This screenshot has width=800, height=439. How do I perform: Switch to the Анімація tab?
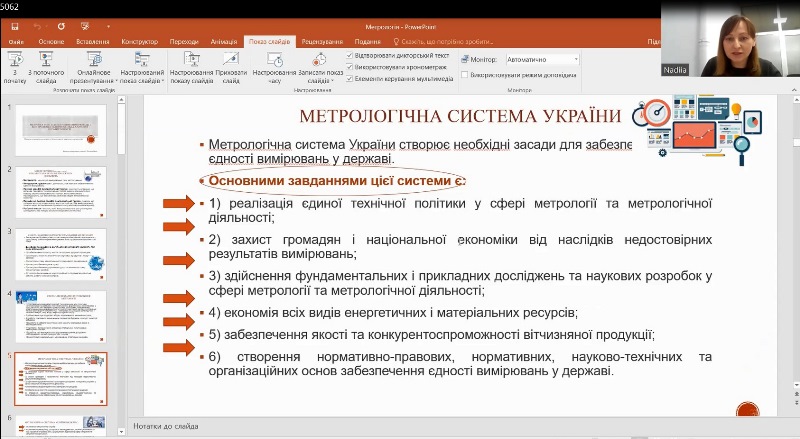tap(224, 42)
